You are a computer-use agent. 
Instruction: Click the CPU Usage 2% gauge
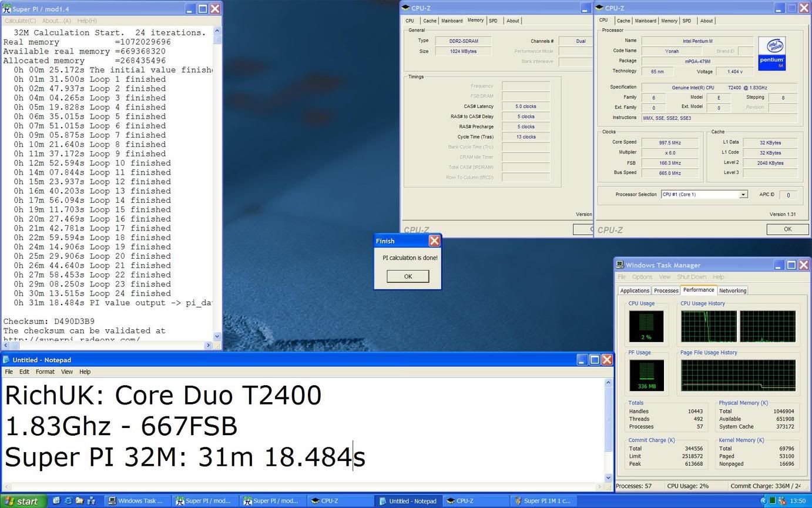(646, 326)
